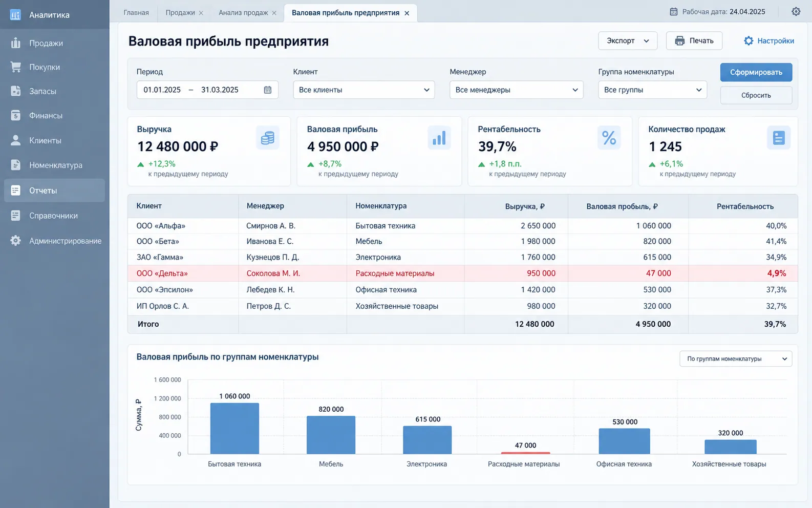
Task: Click the Количество продаж document icon
Action: pyautogui.click(x=779, y=138)
